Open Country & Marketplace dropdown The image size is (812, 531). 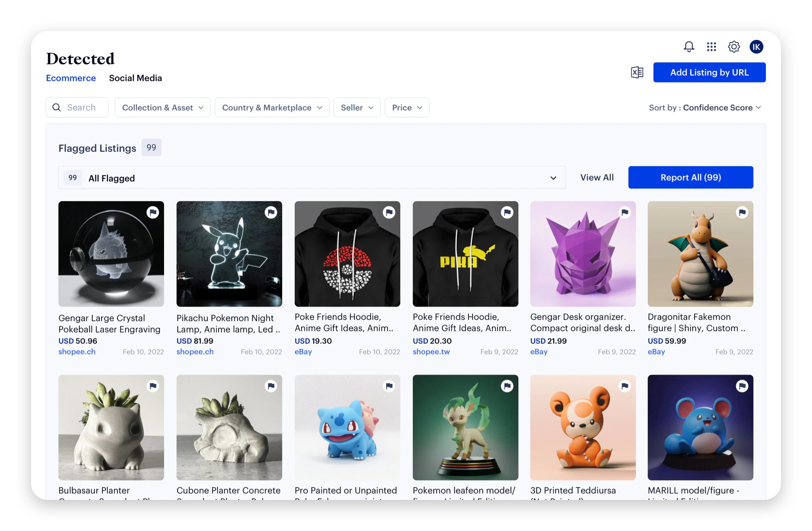tap(272, 107)
